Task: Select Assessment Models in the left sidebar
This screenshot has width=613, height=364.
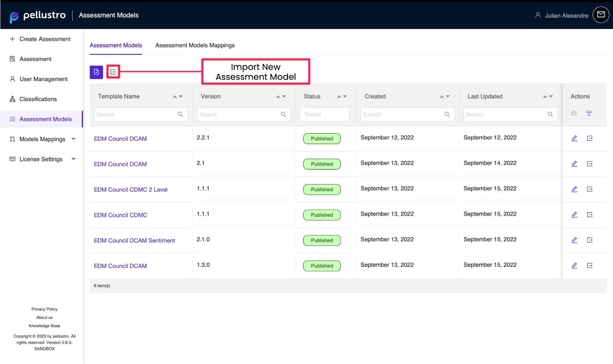Action: point(41,119)
